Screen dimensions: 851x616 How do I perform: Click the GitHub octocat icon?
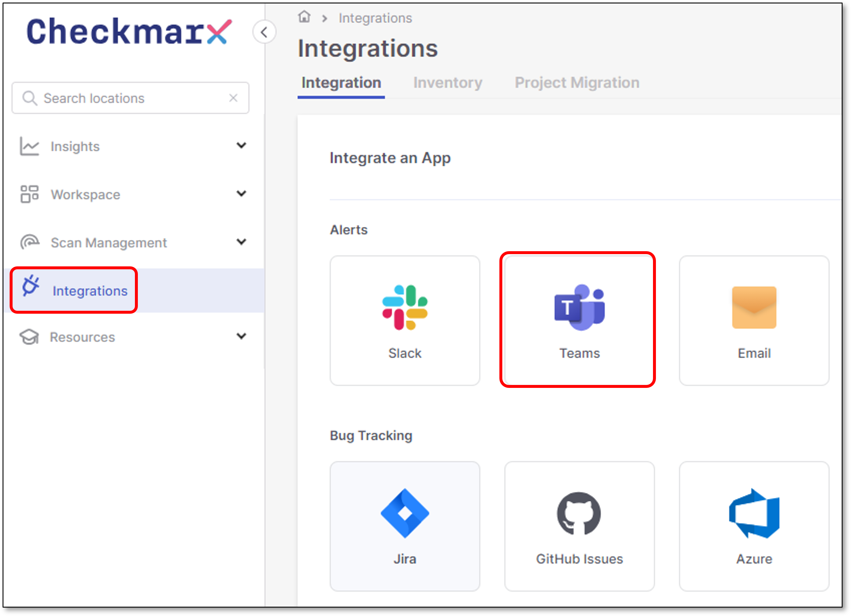[579, 513]
